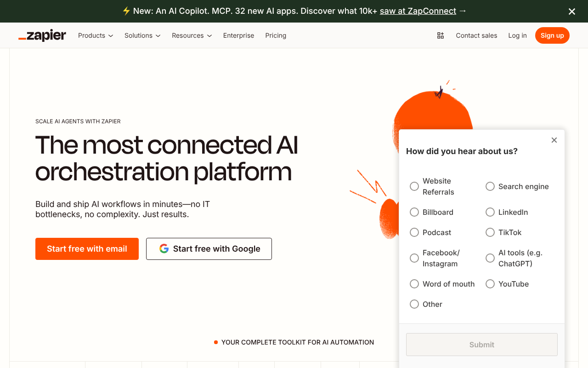The width and height of the screenshot is (588, 368).
Task: Pick Word of mouth in the survey
Action: click(x=414, y=284)
